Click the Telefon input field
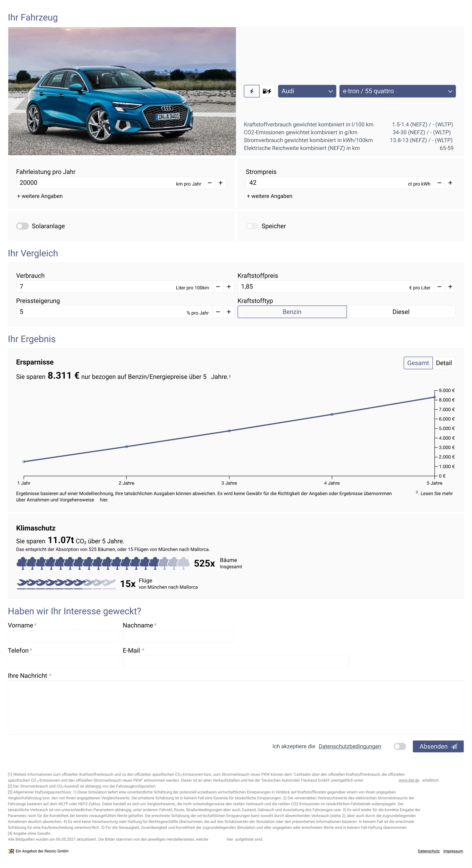This screenshot has height=868, width=472. [64, 662]
